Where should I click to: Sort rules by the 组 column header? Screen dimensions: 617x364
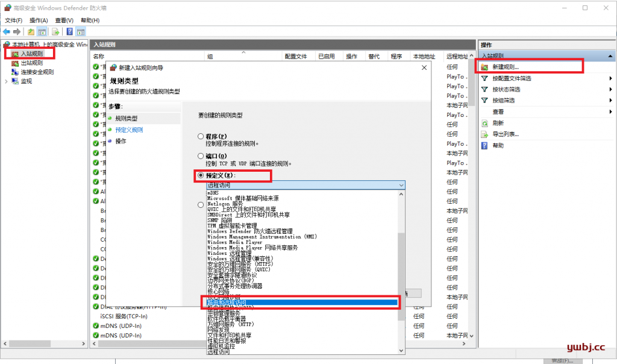coord(210,57)
